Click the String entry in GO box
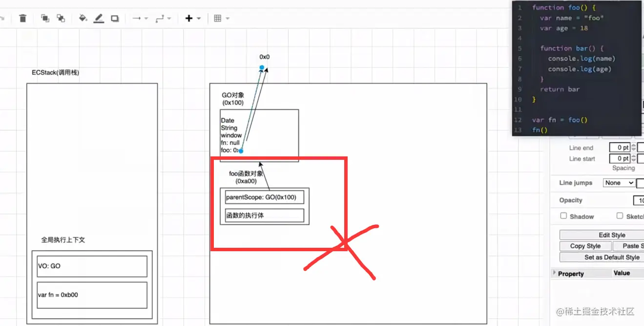The width and height of the screenshot is (644, 326). click(229, 128)
